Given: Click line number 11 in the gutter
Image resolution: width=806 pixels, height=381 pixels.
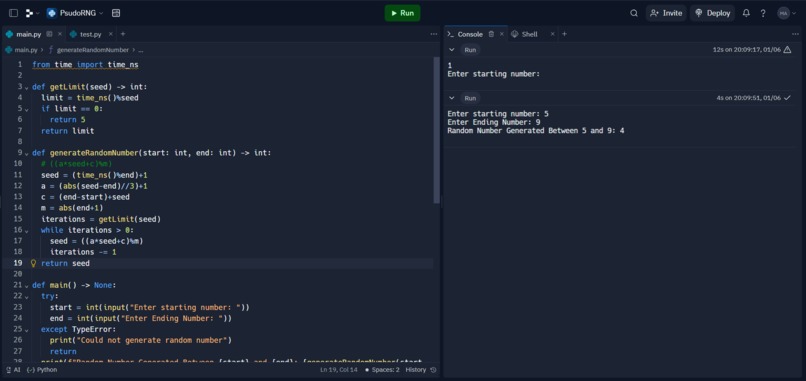Looking at the screenshot, I should click(x=18, y=175).
